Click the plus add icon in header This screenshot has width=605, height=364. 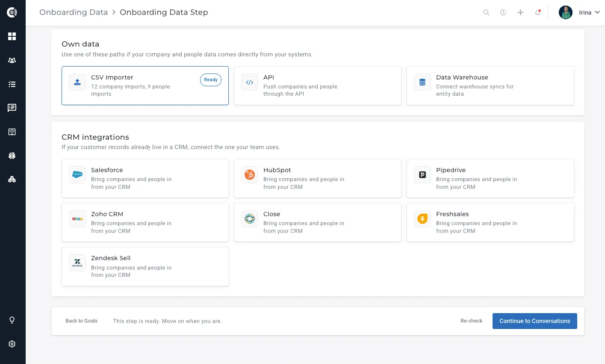click(520, 12)
